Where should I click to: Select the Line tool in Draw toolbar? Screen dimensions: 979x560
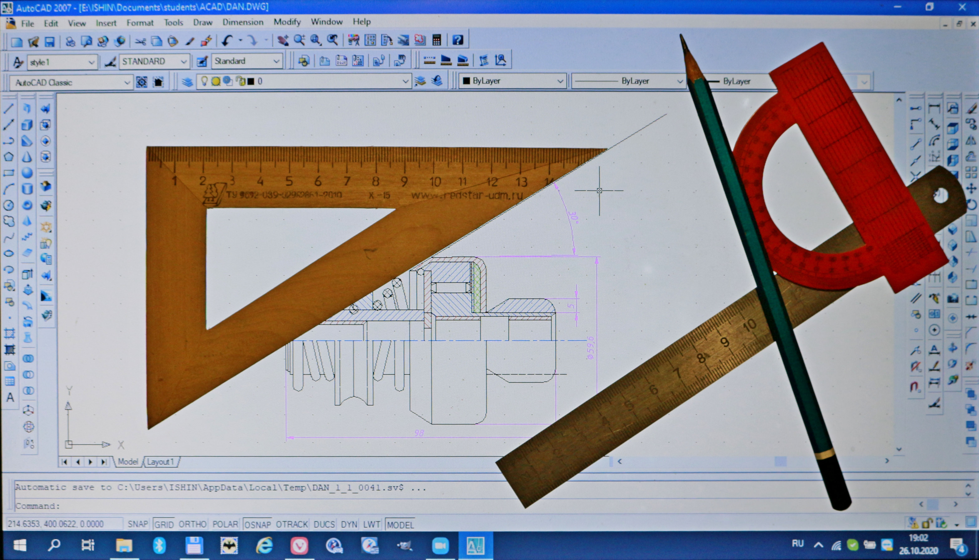(9, 108)
